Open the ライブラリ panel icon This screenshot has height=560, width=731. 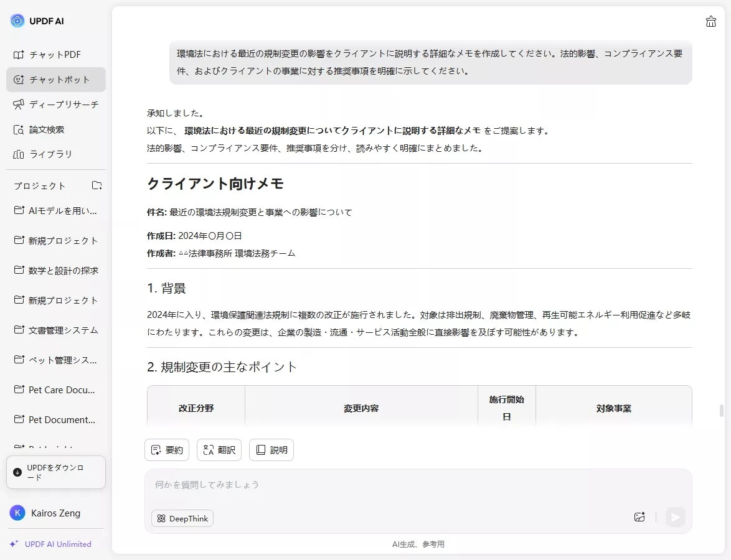point(19,154)
